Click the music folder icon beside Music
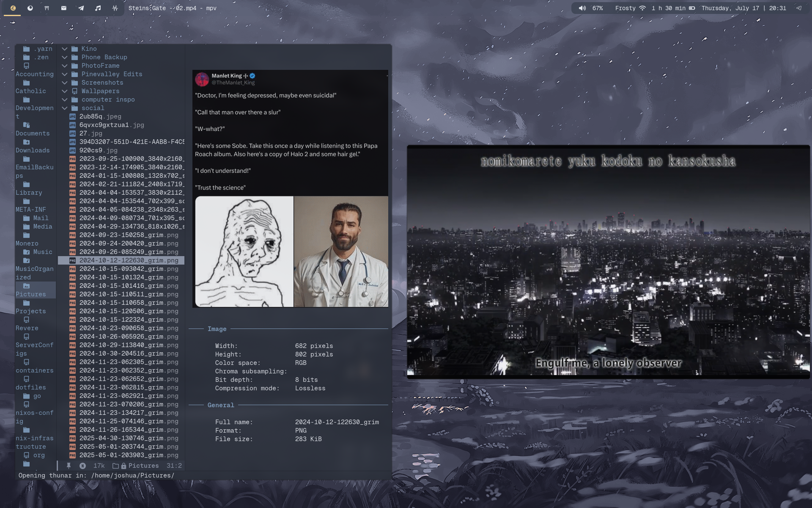 coord(26,252)
